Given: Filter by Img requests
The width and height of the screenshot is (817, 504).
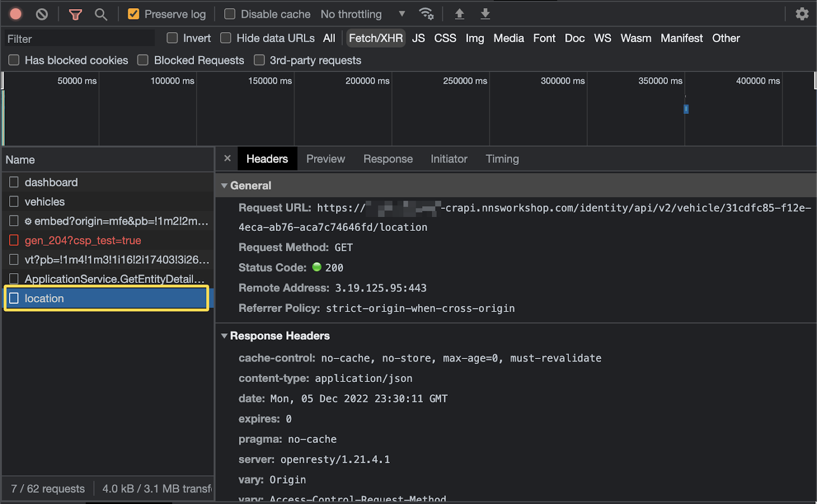Looking at the screenshot, I should tap(475, 38).
